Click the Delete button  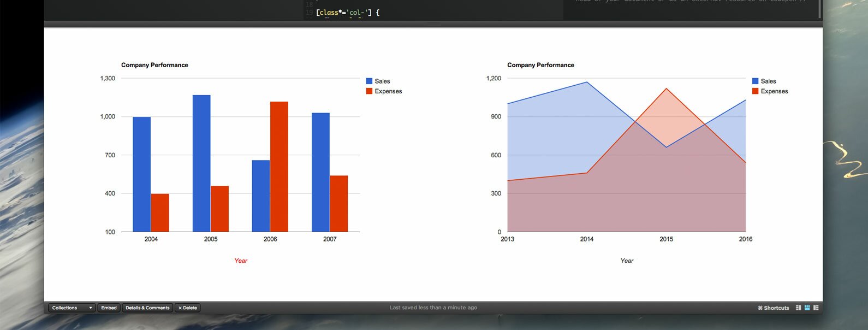188,308
